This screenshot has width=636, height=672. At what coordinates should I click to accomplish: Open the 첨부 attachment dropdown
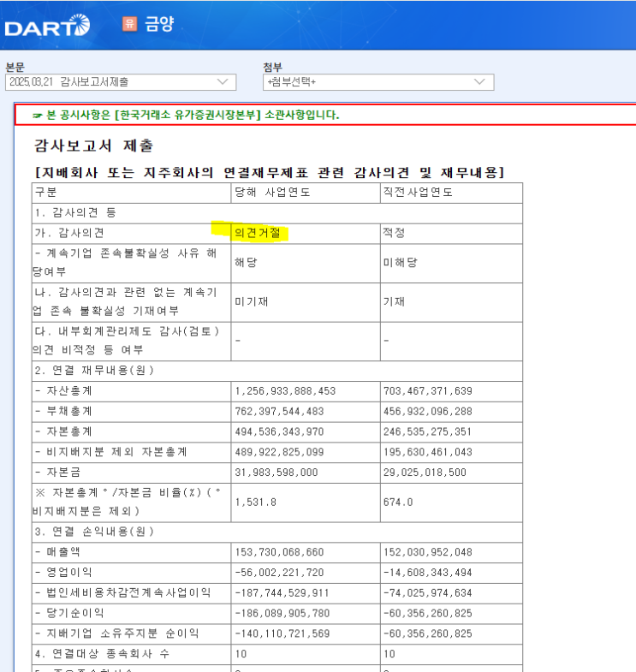pos(378,82)
